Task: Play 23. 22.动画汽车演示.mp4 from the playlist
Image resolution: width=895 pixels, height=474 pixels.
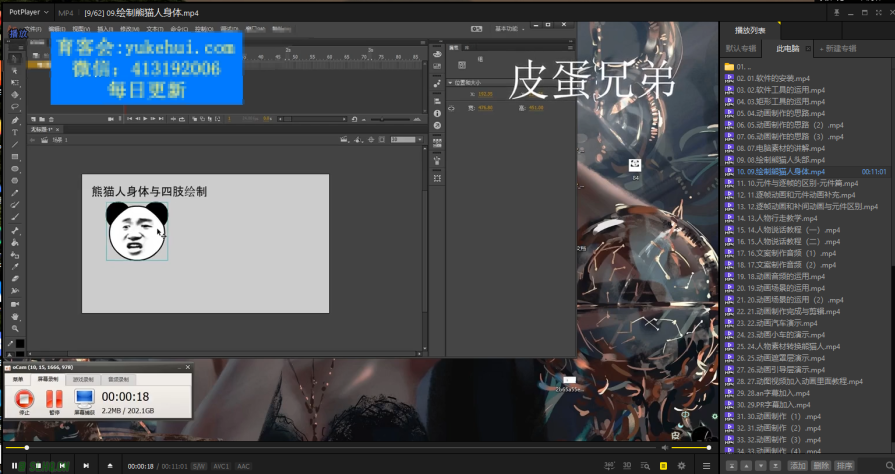Action: pyautogui.click(x=777, y=323)
